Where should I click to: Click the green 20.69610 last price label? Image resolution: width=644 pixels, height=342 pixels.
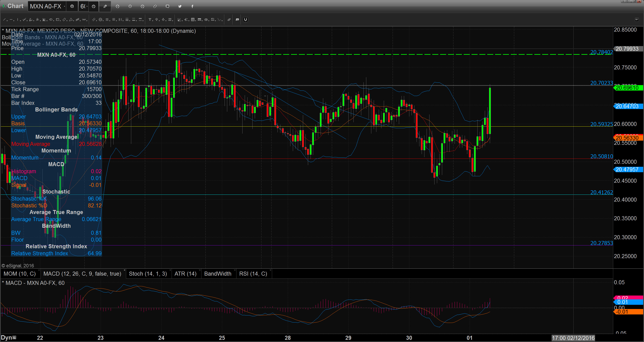click(628, 88)
